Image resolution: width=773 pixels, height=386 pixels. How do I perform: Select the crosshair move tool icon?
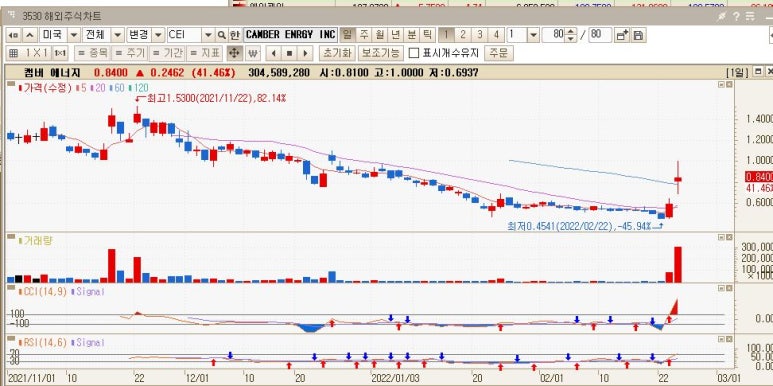tap(235, 53)
